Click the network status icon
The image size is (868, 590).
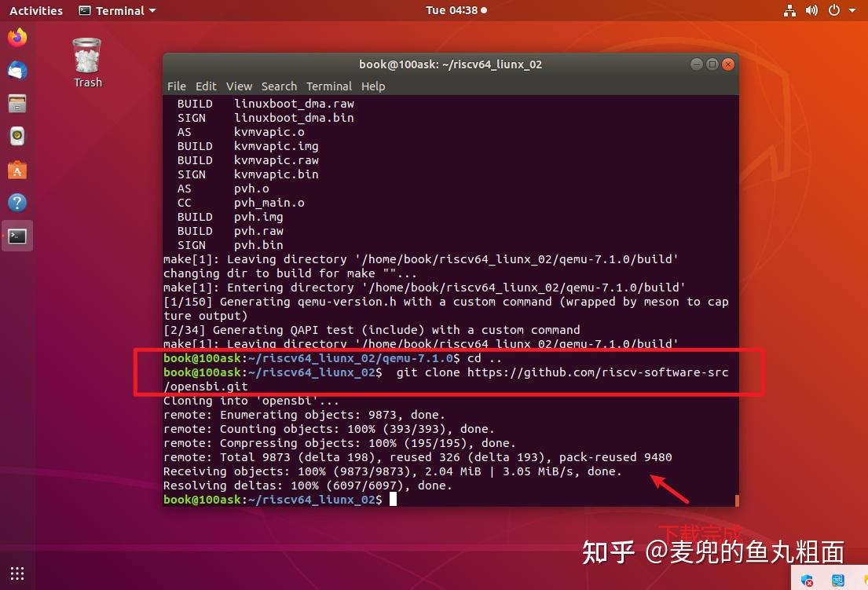(790, 10)
